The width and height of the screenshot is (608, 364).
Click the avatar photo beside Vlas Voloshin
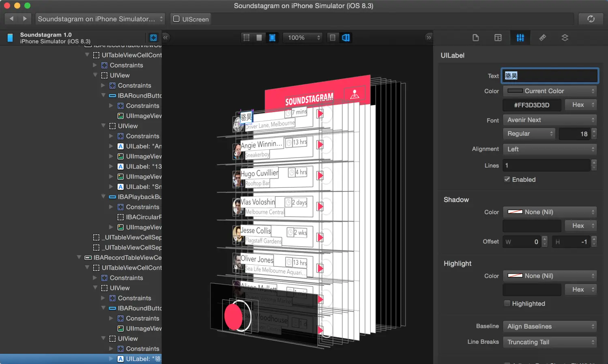point(237,206)
